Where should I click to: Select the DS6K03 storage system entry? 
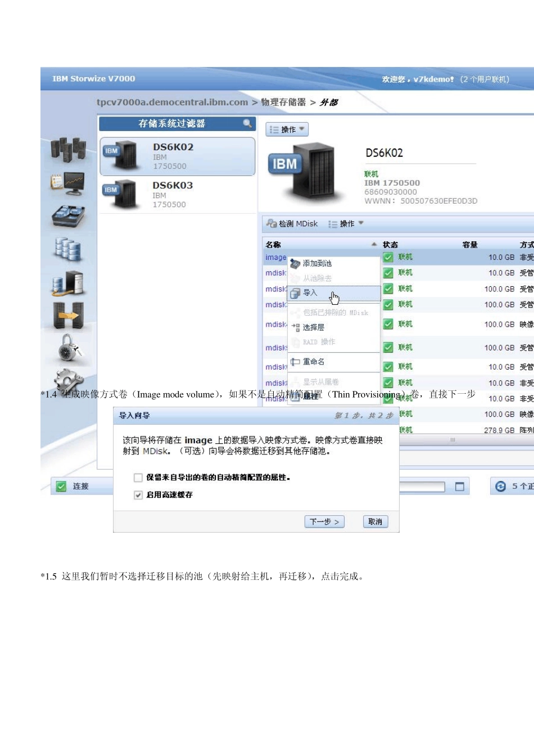click(x=178, y=195)
